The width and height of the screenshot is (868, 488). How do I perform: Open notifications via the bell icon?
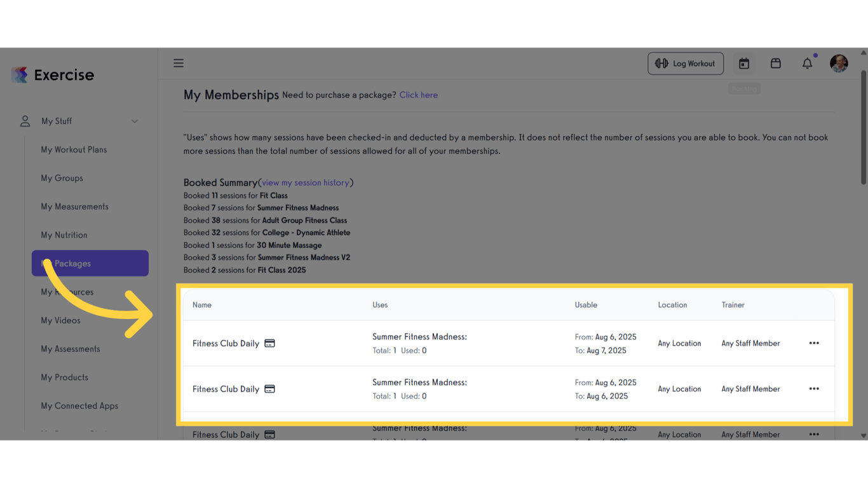(807, 64)
